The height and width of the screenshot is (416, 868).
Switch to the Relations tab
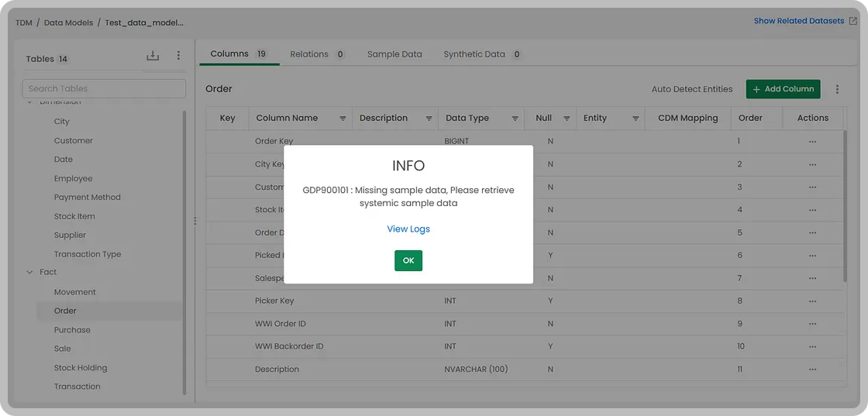coord(317,54)
